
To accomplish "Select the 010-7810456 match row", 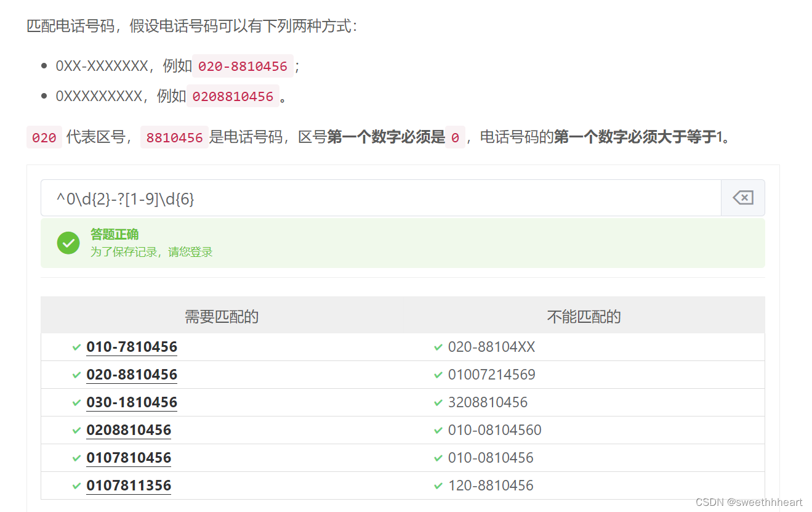I will 132,347.
